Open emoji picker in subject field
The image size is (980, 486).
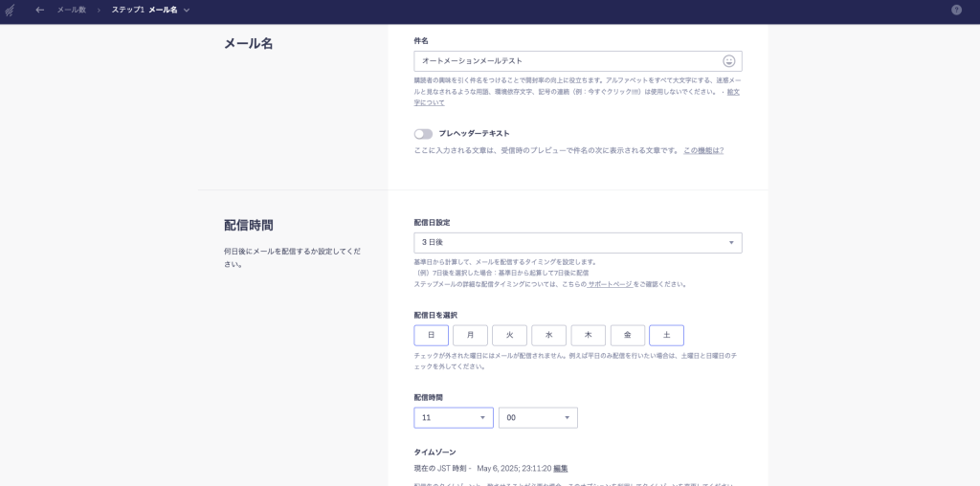click(x=729, y=61)
